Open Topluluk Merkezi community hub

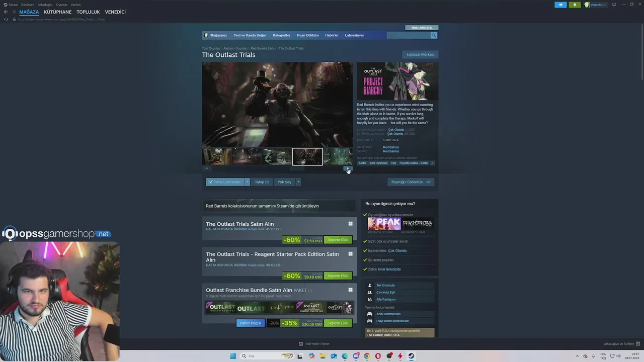point(420,54)
